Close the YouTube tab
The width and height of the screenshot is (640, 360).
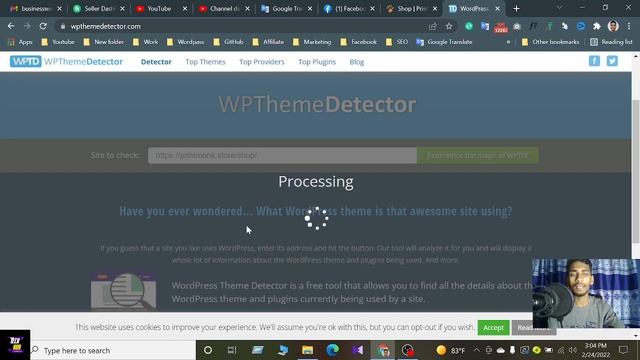184,9
